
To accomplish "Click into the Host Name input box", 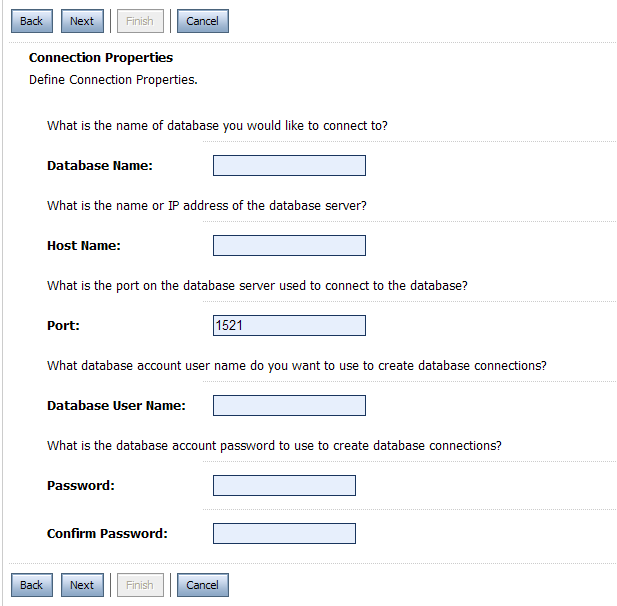I will [289, 246].
